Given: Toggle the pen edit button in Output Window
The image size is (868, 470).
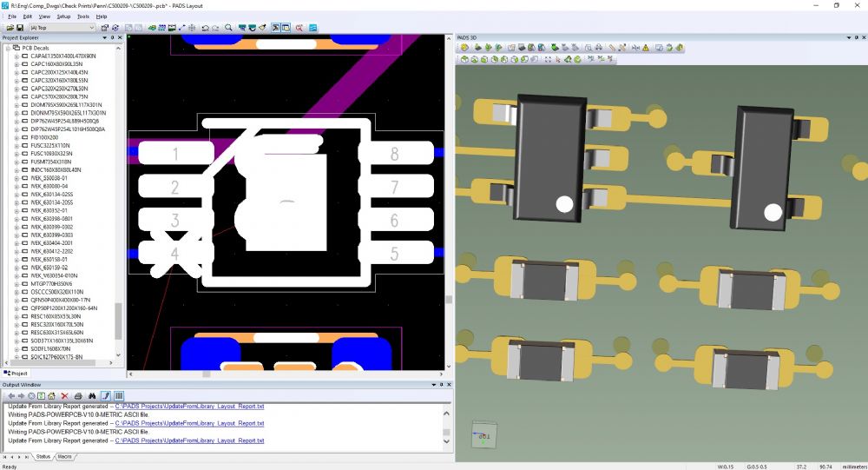Looking at the screenshot, I should point(106,396).
